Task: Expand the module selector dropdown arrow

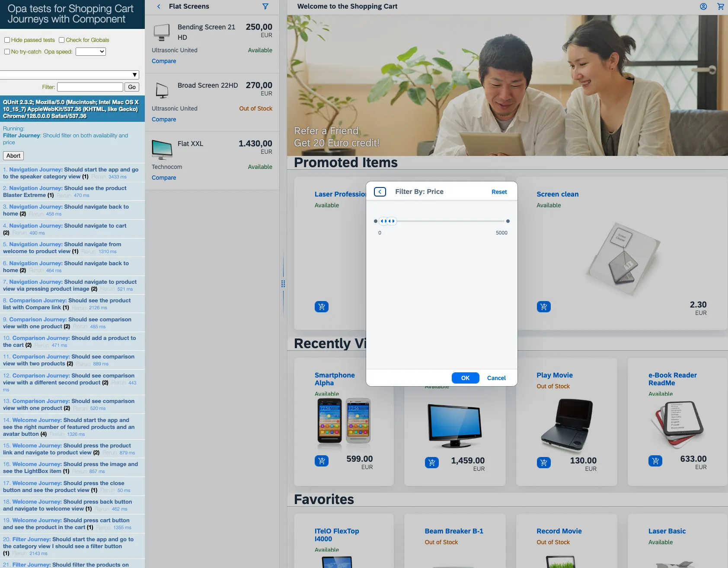Action: (x=134, y=75)
